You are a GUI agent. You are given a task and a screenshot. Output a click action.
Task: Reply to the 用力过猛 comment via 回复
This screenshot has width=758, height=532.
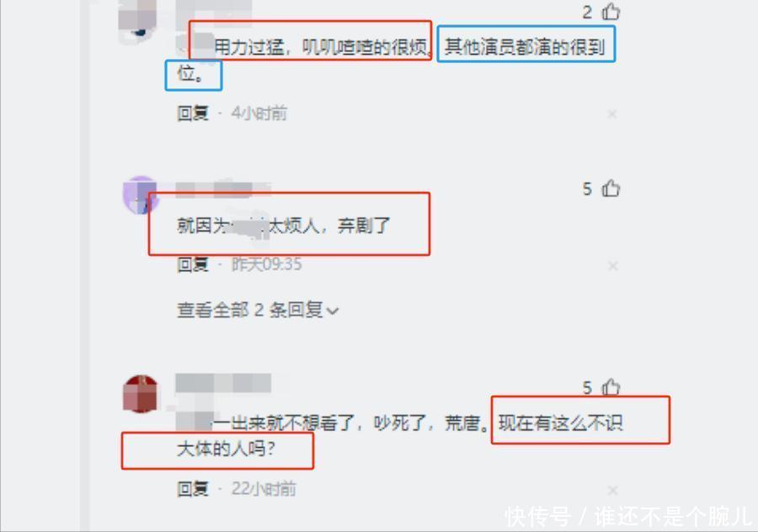(193, 114)
